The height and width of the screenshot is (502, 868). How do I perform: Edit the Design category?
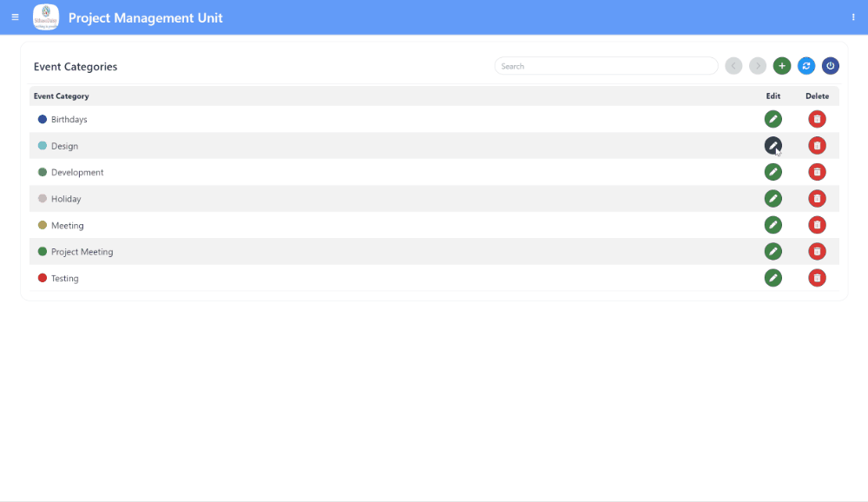coord(773,146)
